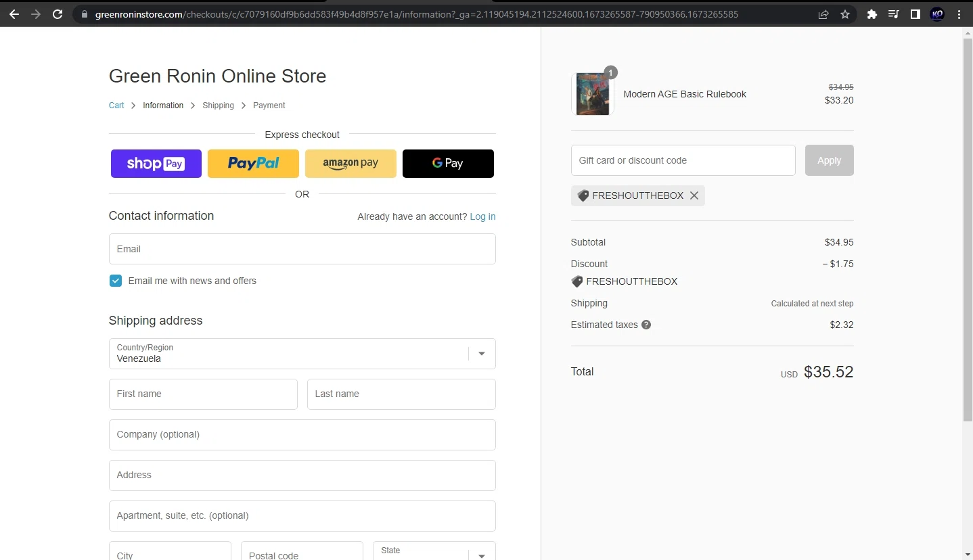This screenshot has height=560, width=973.
Task: Click the Apartment, suite, etc. field
Action: tap(302, 516)
